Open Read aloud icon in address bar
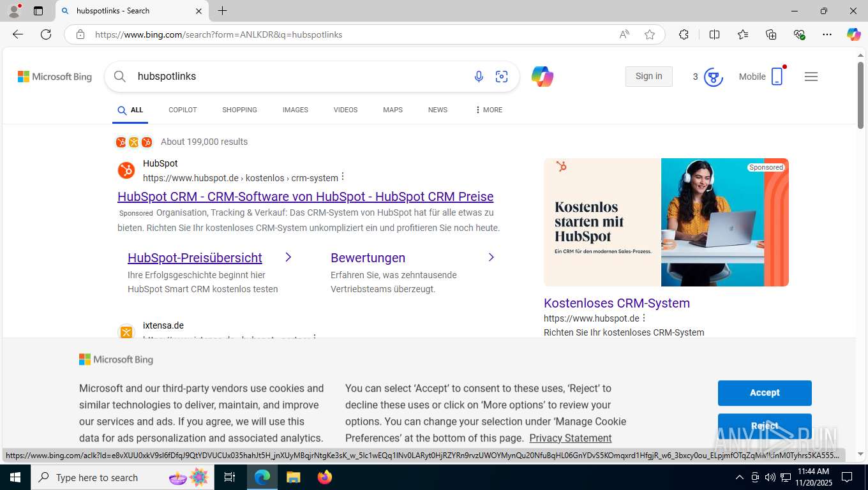868x490 pixels. pyautogui.click(x=624, y=34)
